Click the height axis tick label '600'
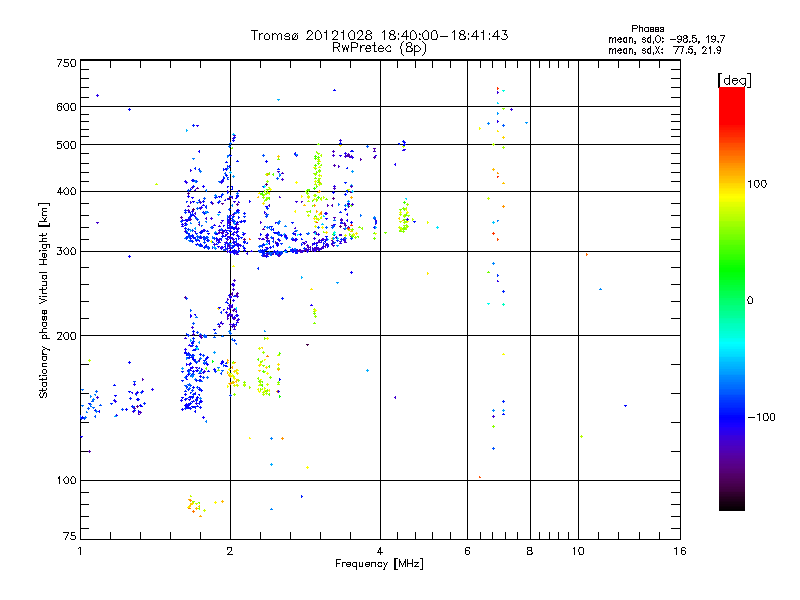Image resolution: width=800 pixels, height=600 pixels. [x=66, y=107]
